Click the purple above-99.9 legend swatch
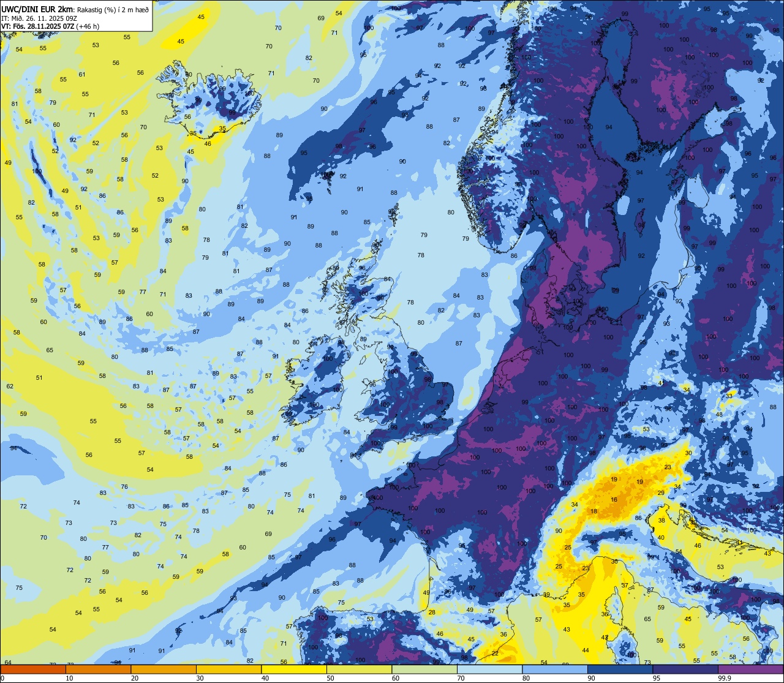This screenshot has height=683, width=784. [751, 669]
